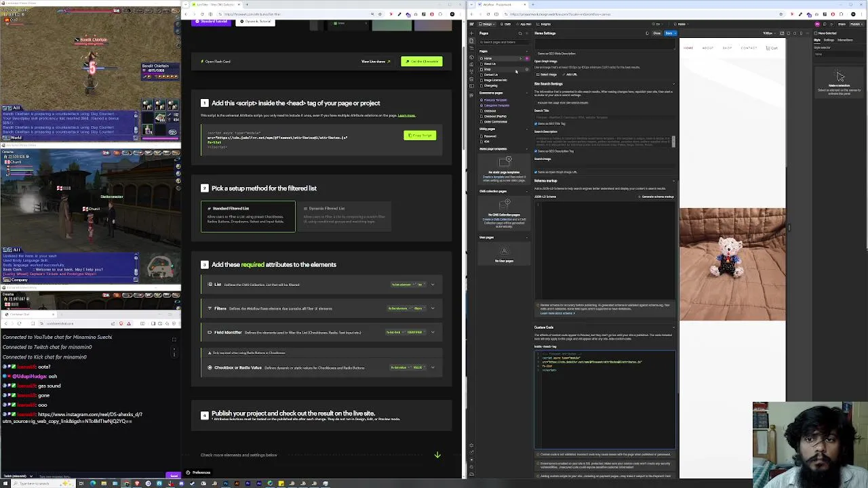Screen dimensions: 868x488
Task: Open Webflow Design mode menu
Action: click(486, 24)
